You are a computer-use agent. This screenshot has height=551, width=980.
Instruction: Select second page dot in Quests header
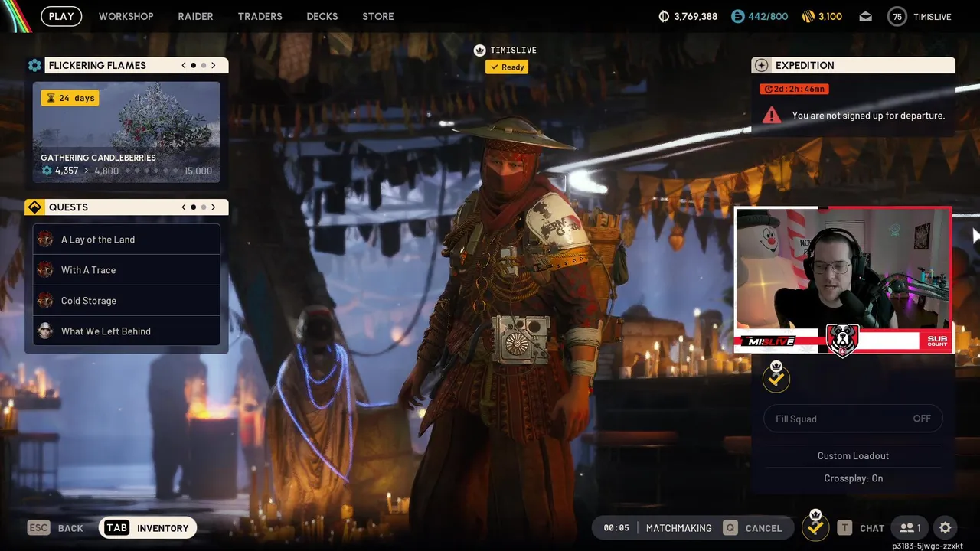203,207
